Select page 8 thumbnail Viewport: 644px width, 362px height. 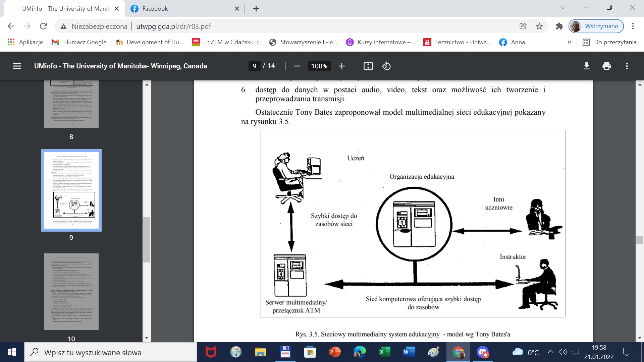coord(71,104)
